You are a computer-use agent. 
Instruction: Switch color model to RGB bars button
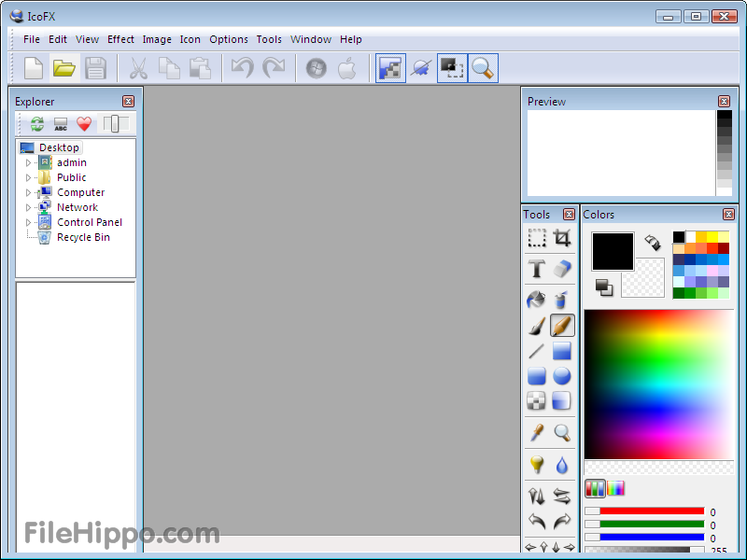(595, 488)
